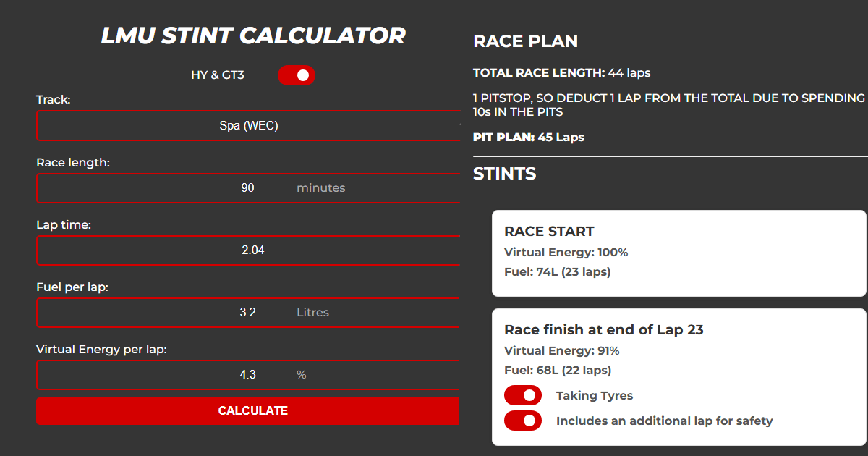Turn off the additional safety lap toggle
The width and height of the screenshot is (868, 456).
(522, 421)
